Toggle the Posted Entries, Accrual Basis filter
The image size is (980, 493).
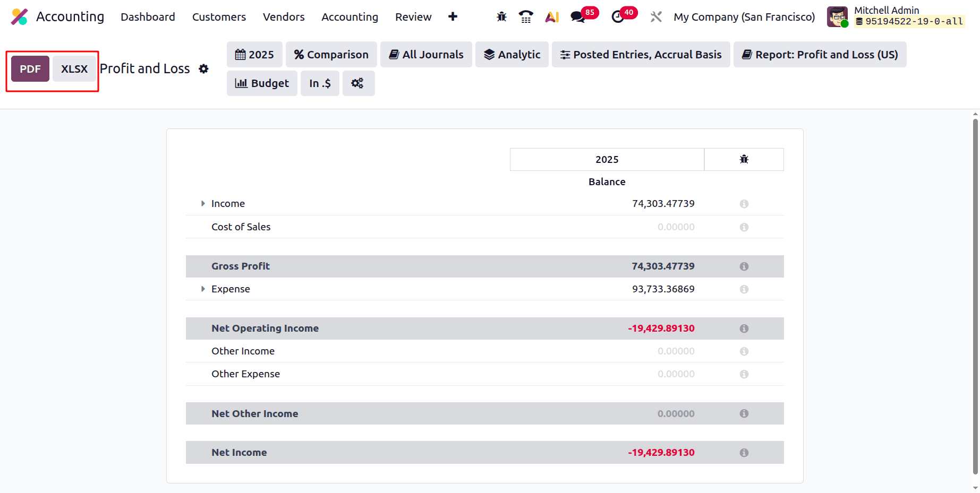click(641, 54)
